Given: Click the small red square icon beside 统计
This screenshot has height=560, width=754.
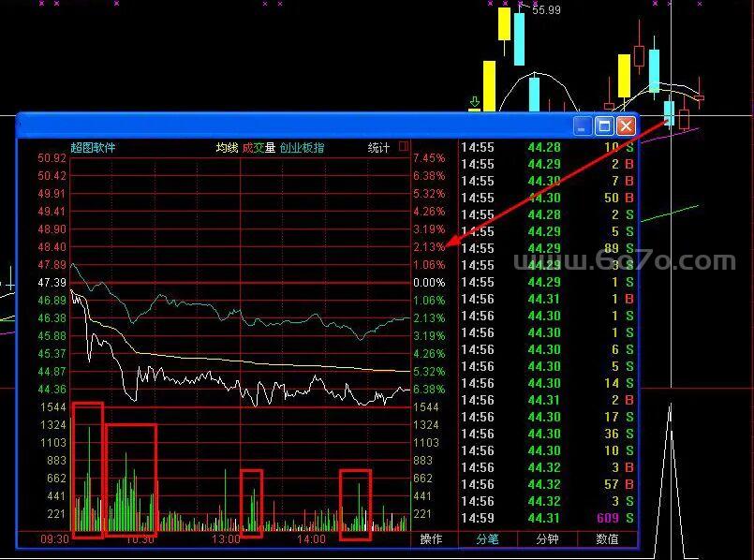Looking at the screenshot, I should pyautogui.click(x=404, y=147).
